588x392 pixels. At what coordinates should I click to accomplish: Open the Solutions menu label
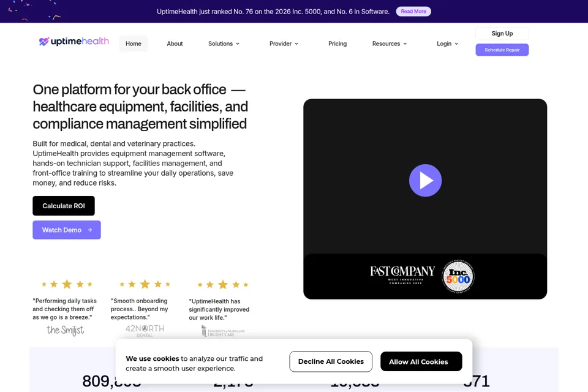pyautogui.click(x=221, y=43)
